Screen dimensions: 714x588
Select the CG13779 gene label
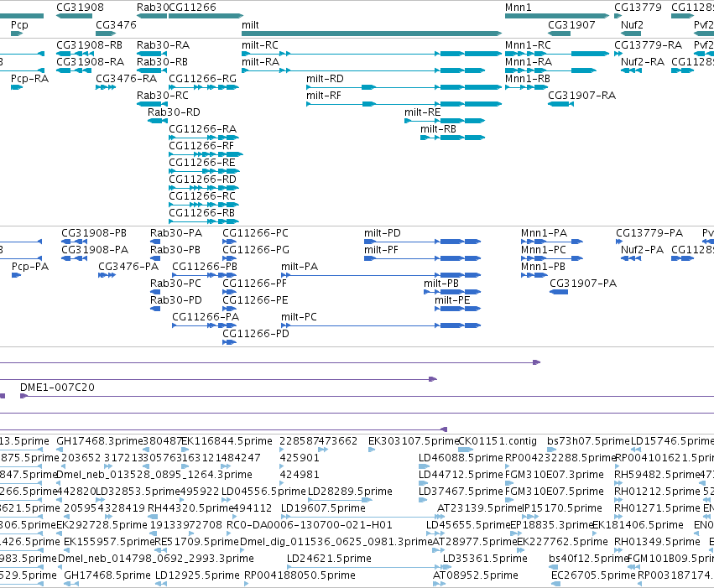(x=638, y=8)
